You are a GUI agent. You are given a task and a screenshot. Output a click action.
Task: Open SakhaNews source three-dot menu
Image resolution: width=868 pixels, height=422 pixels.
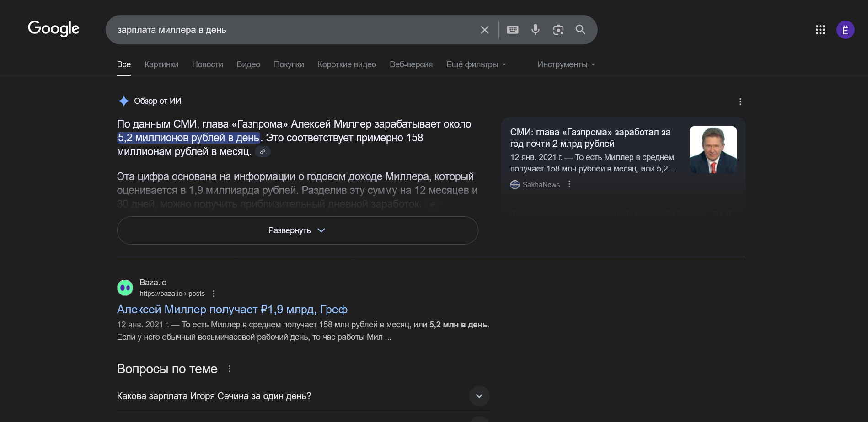tap(569, 184)
